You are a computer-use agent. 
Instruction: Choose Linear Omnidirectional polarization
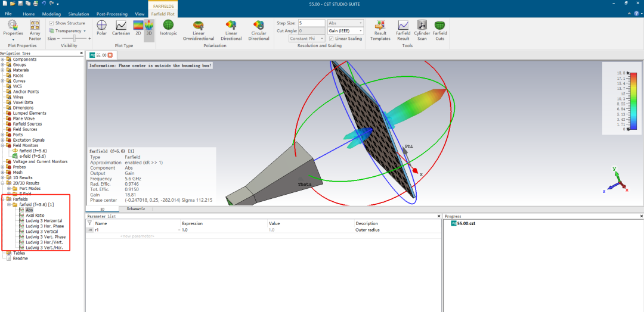[199, 30]
